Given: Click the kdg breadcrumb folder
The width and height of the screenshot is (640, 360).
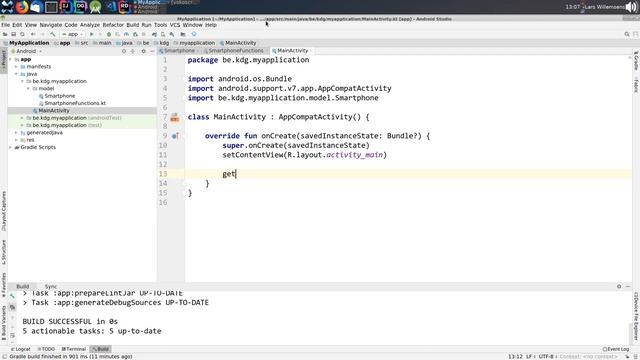Looking at the screenshot, I should pyautogui.click(x=164, y=43).
